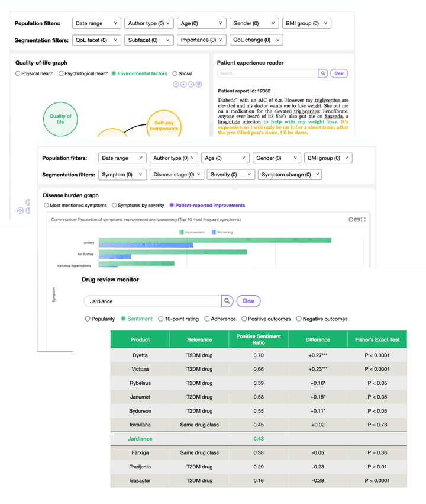Open the top BMI group dropdown

[x=306, y=24]
